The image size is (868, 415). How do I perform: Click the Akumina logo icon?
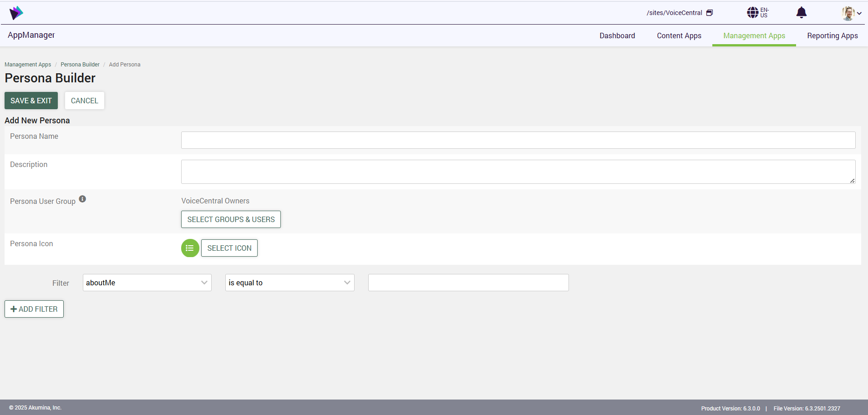click(16, 13)
